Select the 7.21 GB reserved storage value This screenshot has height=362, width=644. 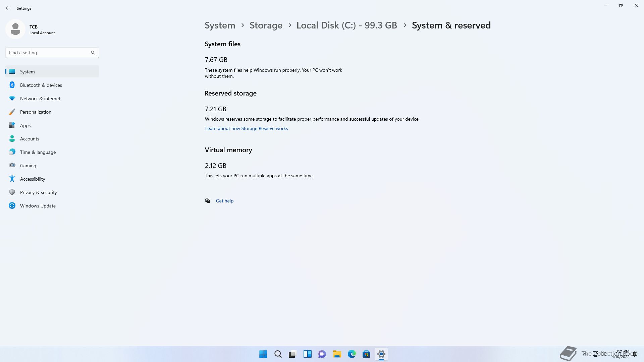216,109
